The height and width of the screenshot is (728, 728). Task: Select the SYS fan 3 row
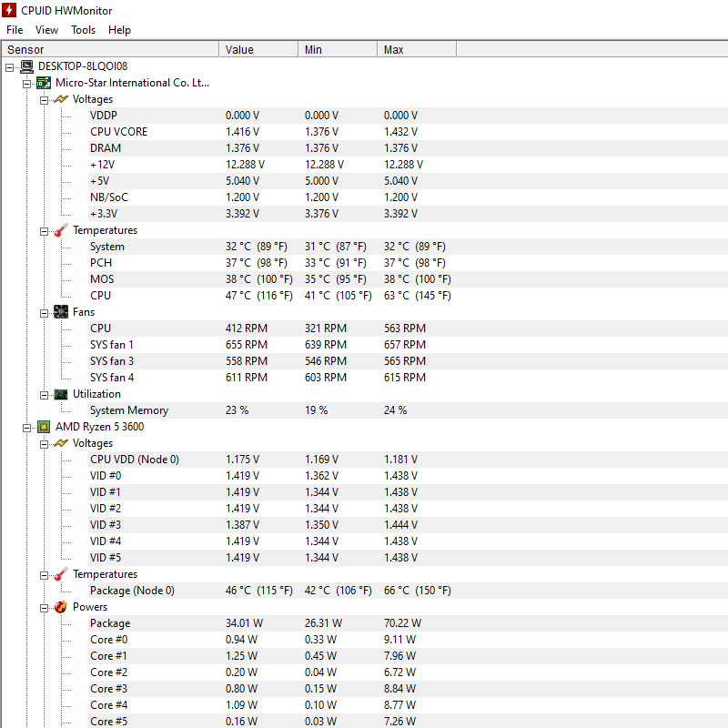(408, 361)
